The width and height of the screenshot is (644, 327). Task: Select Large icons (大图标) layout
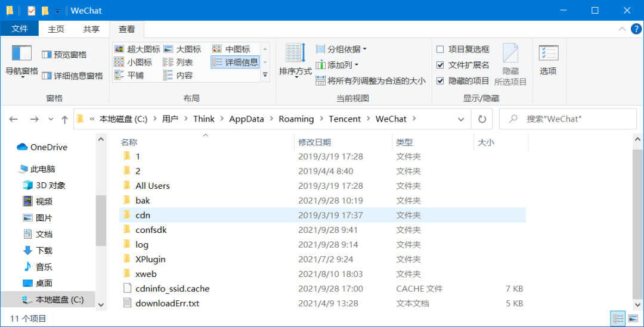point(182,49)
